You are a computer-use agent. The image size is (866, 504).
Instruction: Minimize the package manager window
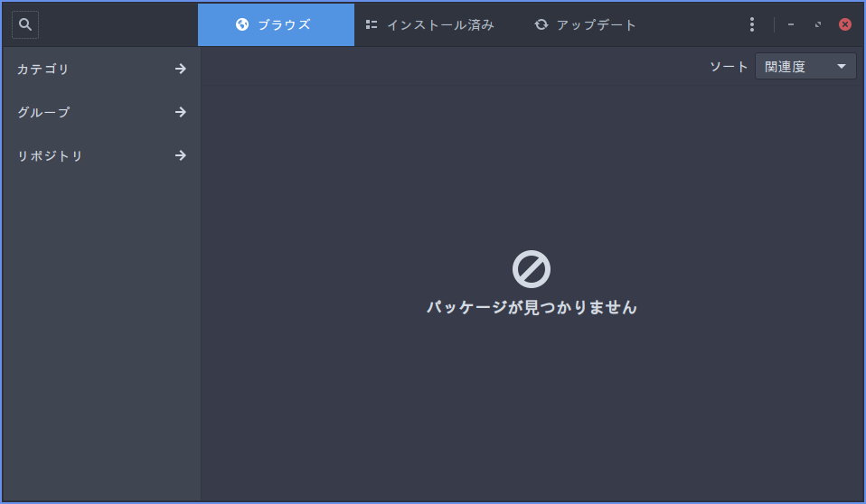(791, 24)
